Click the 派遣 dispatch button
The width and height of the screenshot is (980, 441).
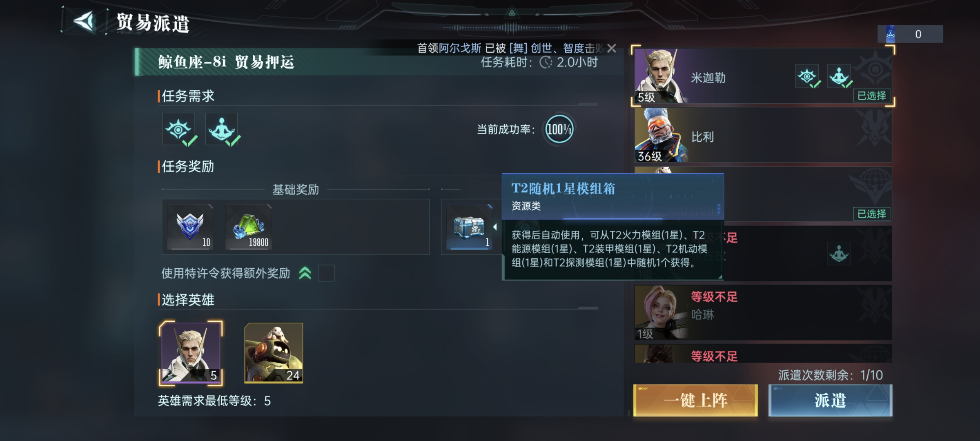pos(830,400)
